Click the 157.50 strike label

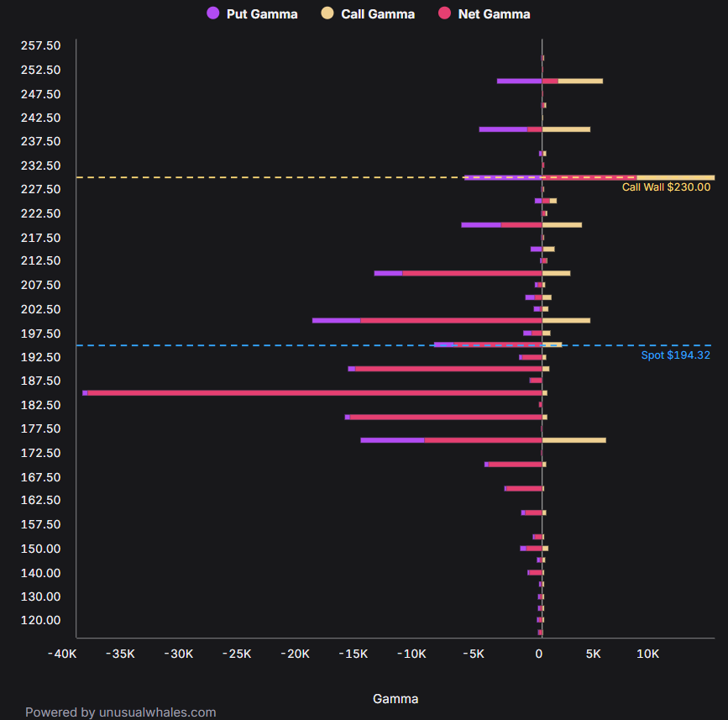tap(41, 524)
